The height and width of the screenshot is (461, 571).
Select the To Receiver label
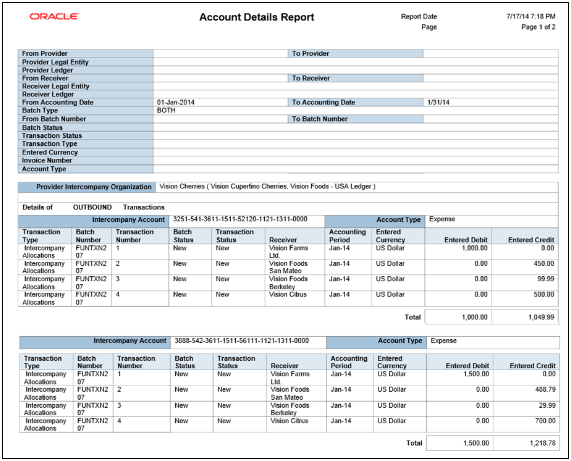point(311,78)
